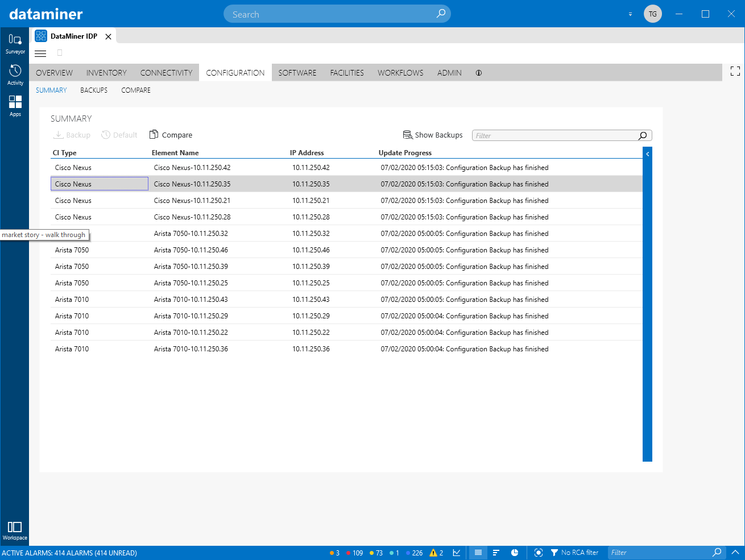Open the COMPARE sub-tab
Image resolution: width=745 pixels, height=560 pixels.
[x=136, y=90]
